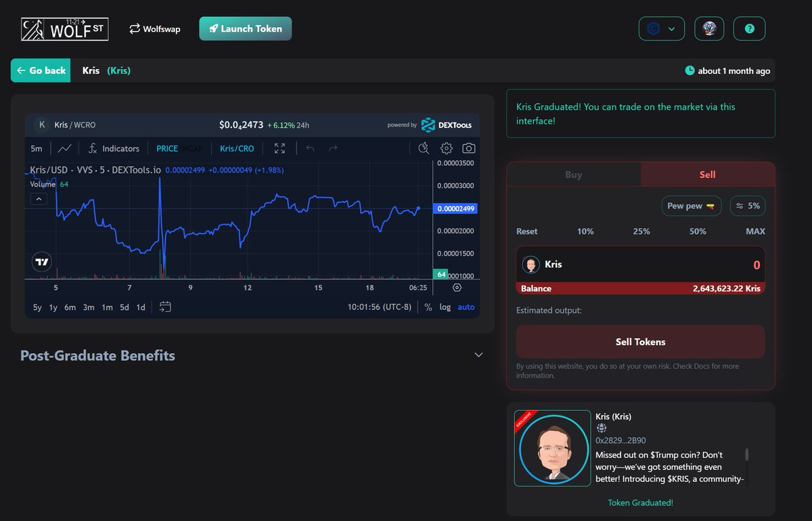This screenshot has width=812, height=521.
Task: Switch to the Sell tab
Action: tap(708, 175)
